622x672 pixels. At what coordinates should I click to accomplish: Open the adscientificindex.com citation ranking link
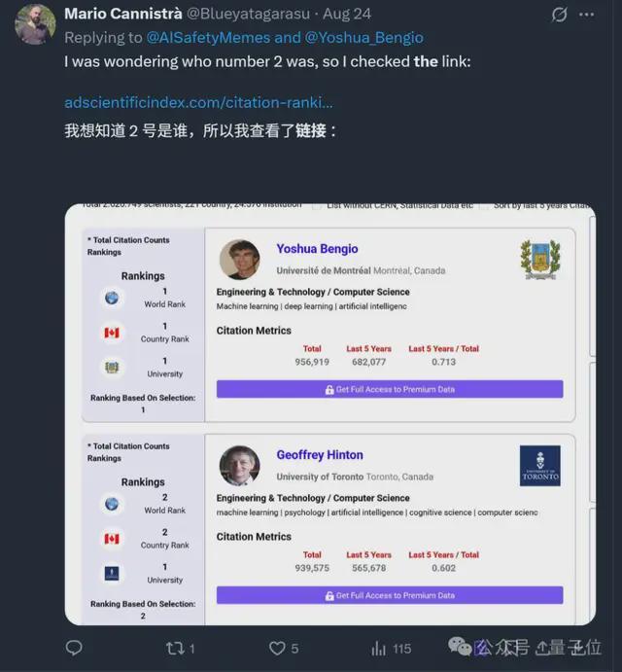[x=198, y=102]
